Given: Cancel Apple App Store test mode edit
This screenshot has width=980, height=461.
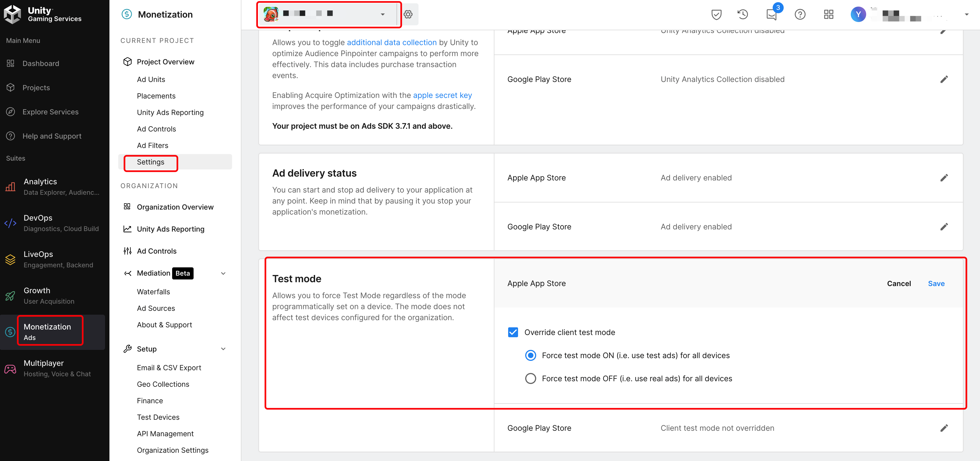Looking at the screenshot, I should (x=899, y=284).
